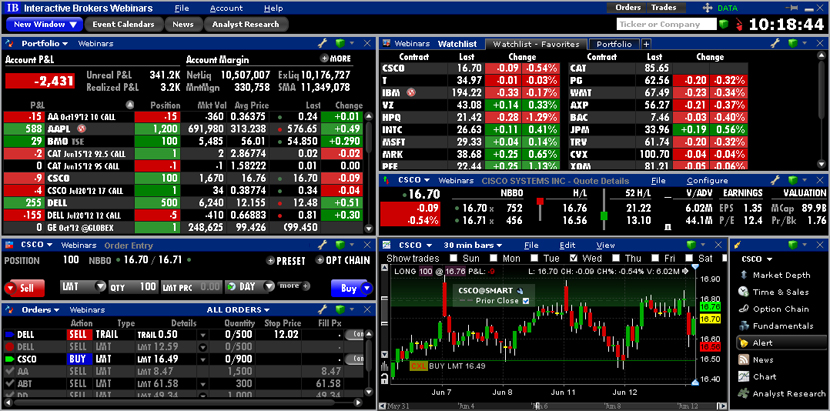
Task: Toggle the Tue show-trades checkbox
Action: (x=534, y=258)
